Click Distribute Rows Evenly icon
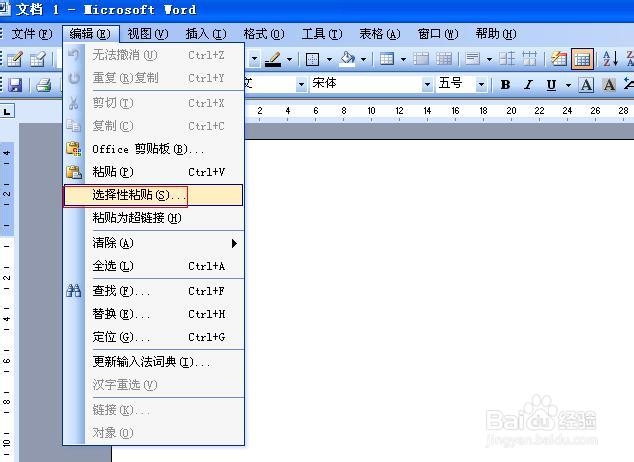 [x=507, y=59]
